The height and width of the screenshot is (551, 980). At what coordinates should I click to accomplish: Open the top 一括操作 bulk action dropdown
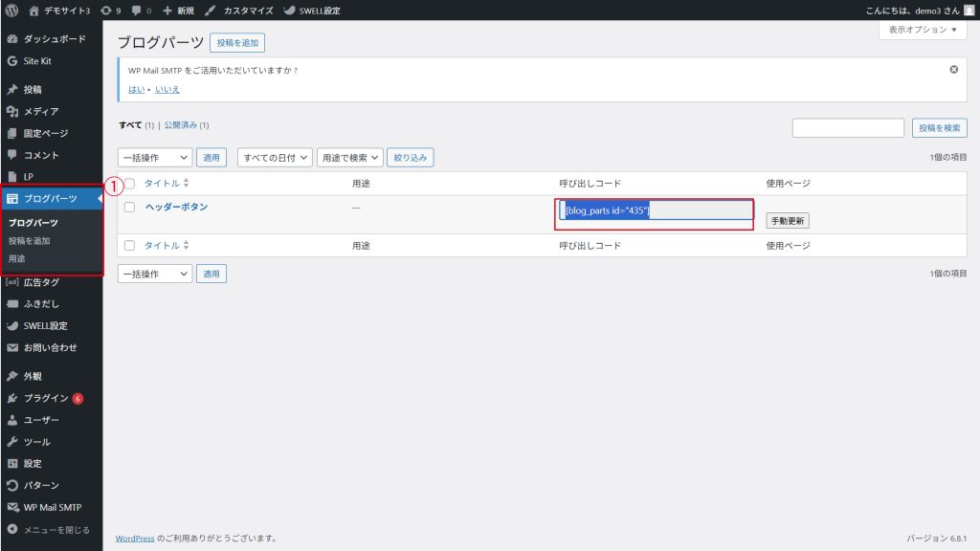155,158
